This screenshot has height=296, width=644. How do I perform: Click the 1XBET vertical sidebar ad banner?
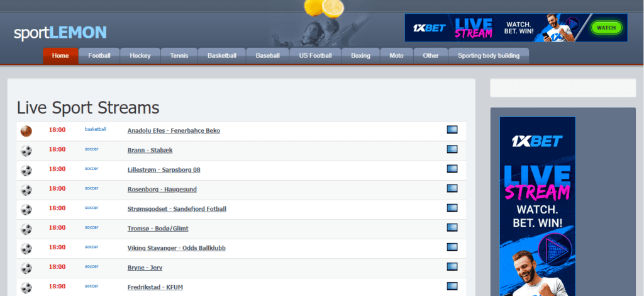537,207
